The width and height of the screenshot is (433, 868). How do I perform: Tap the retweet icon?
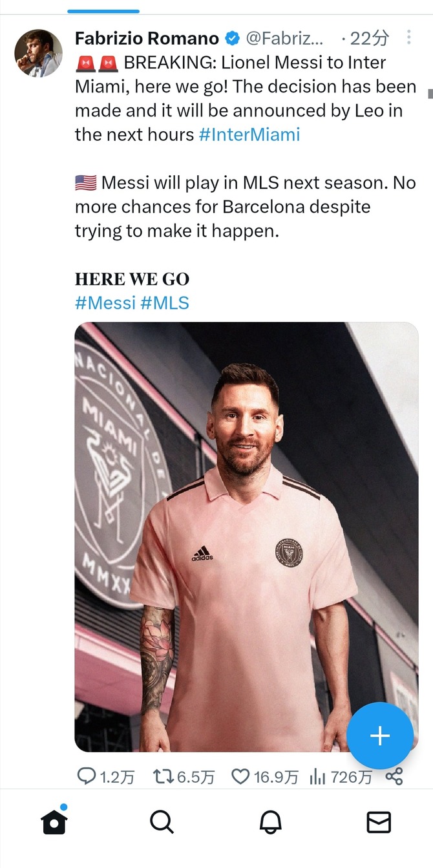click(x=162, y=776)
